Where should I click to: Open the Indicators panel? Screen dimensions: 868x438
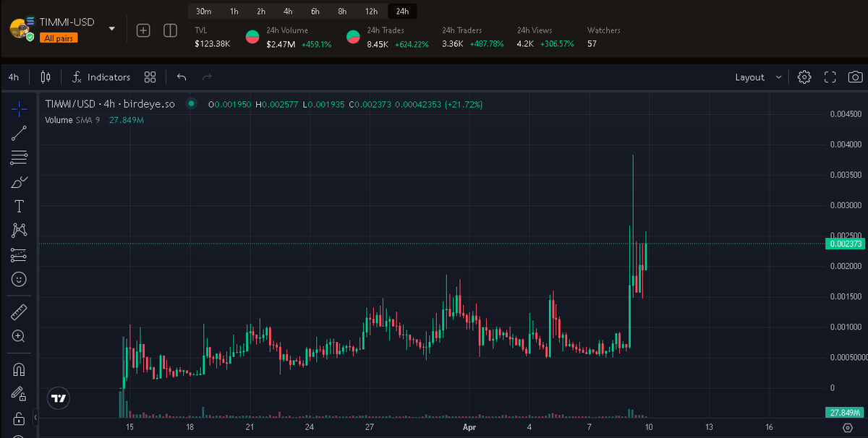(103, 77)
